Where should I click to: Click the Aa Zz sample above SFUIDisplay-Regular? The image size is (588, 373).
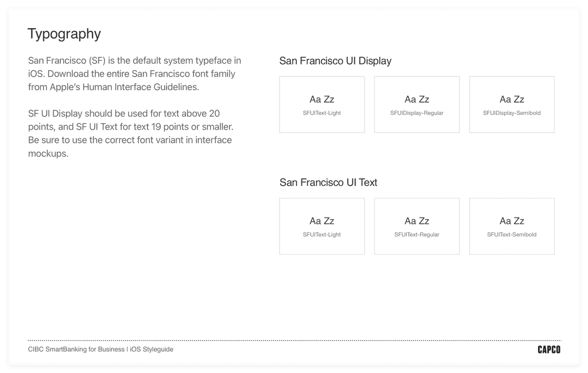coord(417,99)
